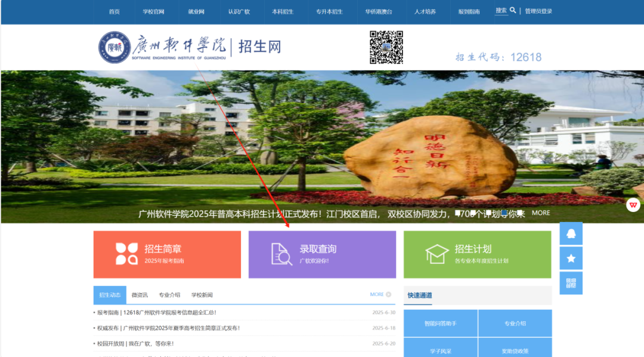Click the 招生代码: 12618 text
The image size is (644, 357).
[498, 57]
